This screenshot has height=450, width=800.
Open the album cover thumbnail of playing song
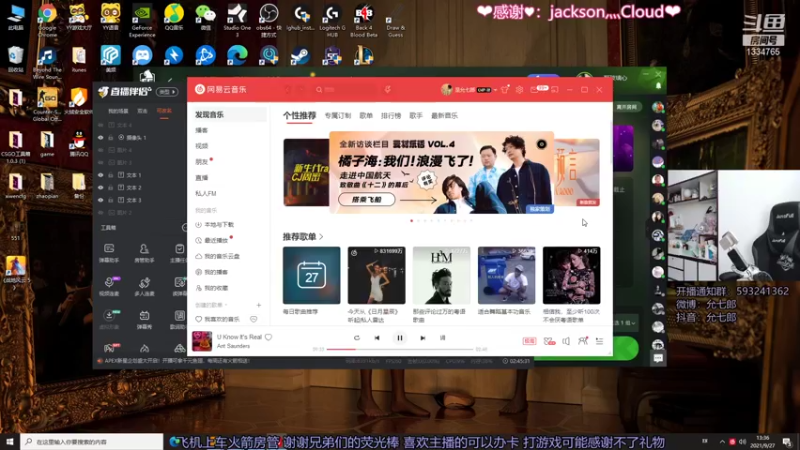(202, 341)
